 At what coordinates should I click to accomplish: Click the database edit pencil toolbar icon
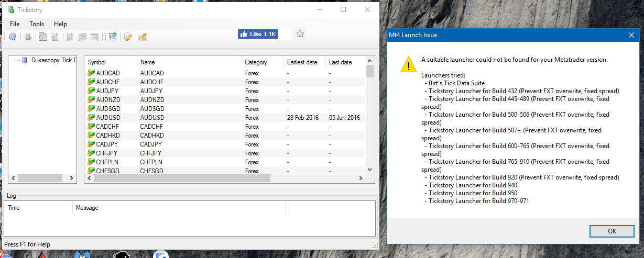(128, 37)
